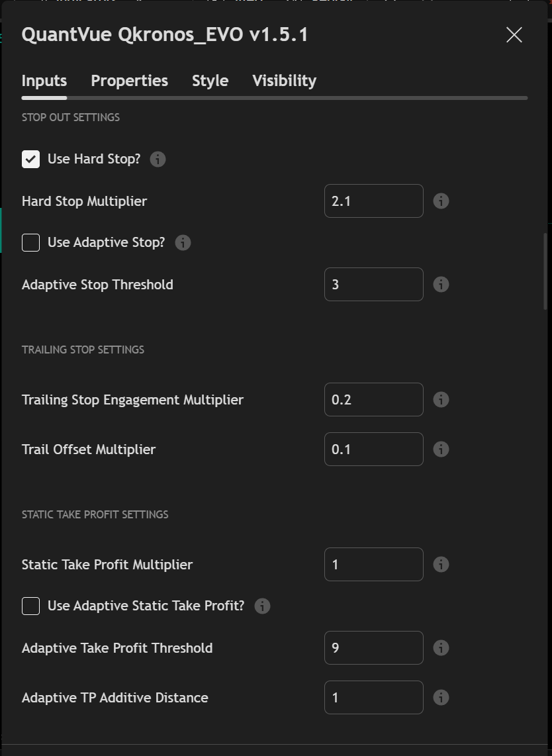Click info icon for Hard Stop Multiplier

(441, 201)
